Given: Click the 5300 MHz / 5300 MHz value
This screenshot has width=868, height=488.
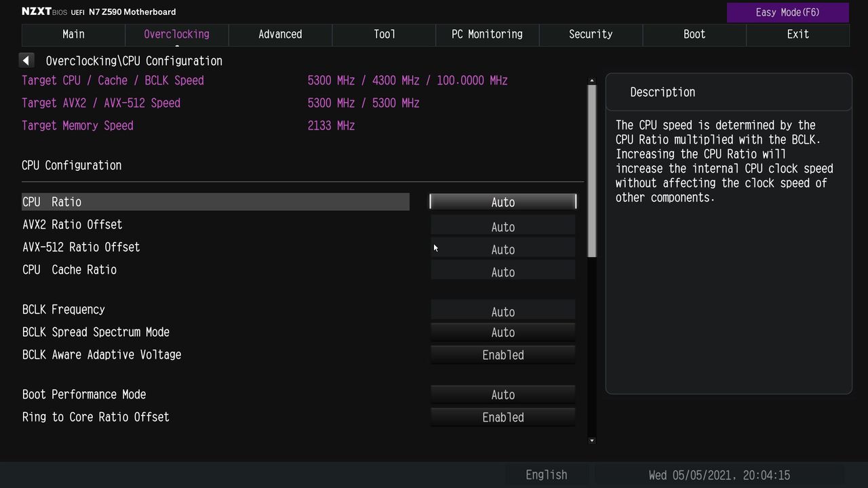Looking at the screenshot, I should point(363,103).
